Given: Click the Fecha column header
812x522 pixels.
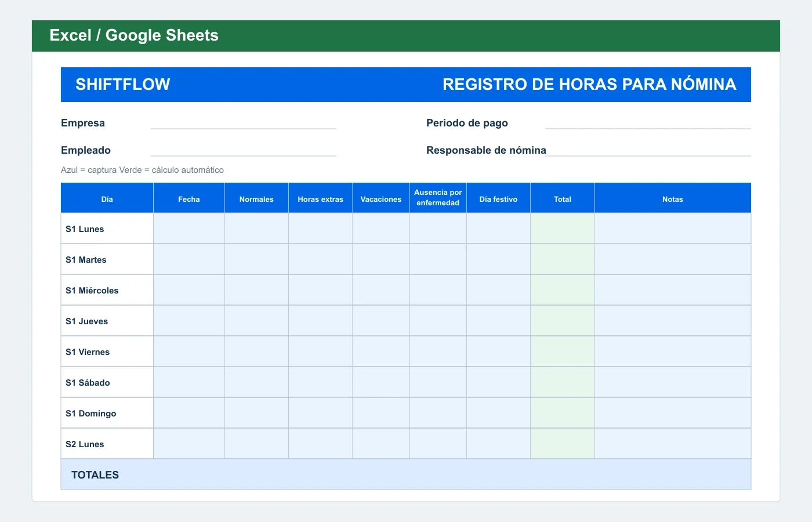Looking at the screenshot, I should click(x=189, y=198).
